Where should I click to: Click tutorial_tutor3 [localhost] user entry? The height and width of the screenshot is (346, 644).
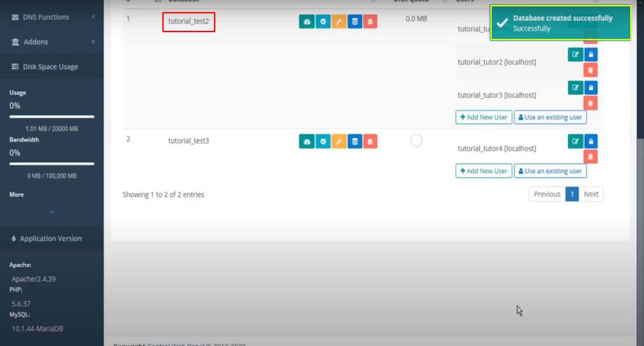497,96
